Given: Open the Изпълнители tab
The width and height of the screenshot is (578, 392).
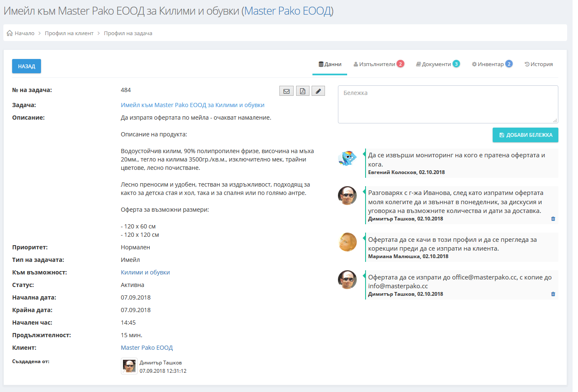Looking at the screenshot, I should [x=379, y=64].
